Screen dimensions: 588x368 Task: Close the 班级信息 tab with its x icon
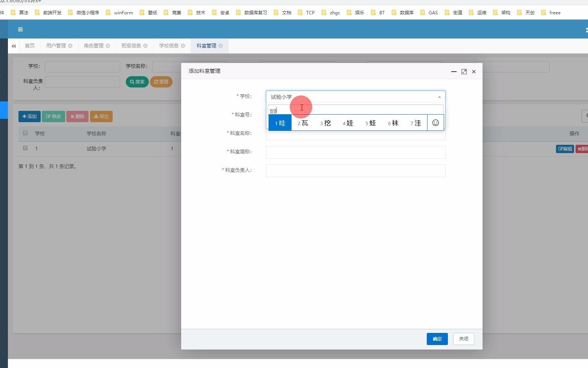click(145, 46)
